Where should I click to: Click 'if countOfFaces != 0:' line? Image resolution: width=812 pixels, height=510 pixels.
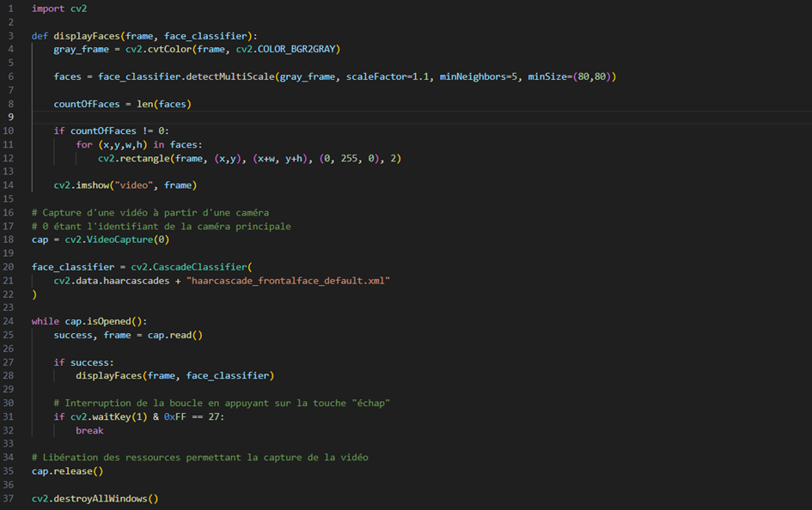pyautogui.click(x=112, y=131)
